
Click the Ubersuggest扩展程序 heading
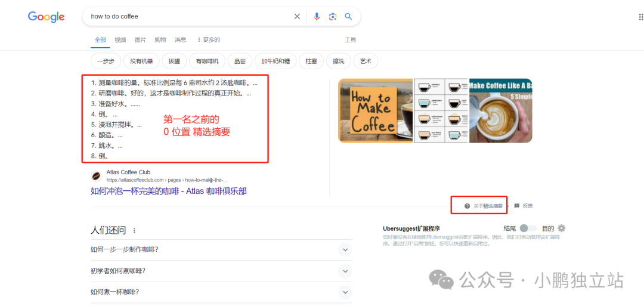coord(411,228)
